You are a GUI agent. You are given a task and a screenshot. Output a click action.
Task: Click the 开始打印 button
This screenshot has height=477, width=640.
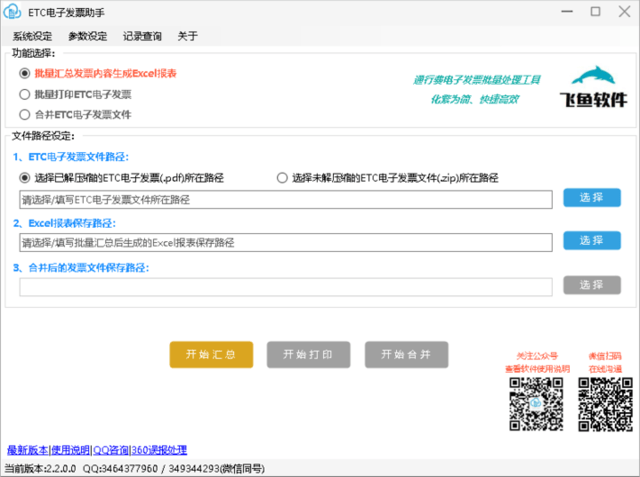(x=308, y=355)
